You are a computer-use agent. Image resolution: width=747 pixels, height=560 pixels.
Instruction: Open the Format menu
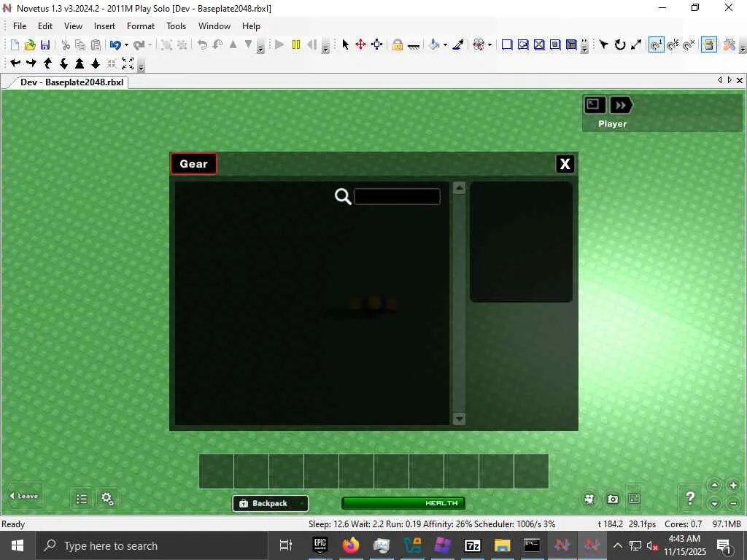pyautogui.click(x=141, y=26)
